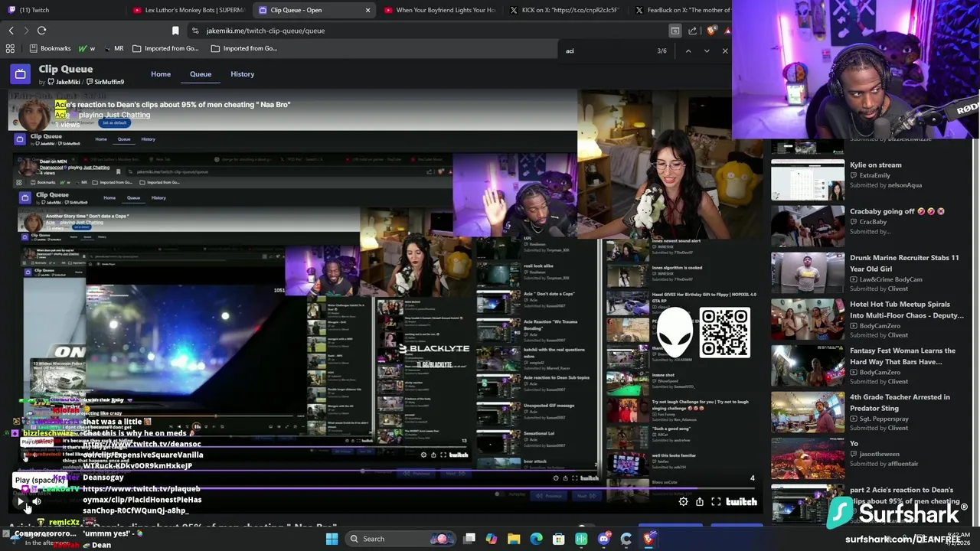The width and height of the screenshot is (980, 551).
Task: Close the find-in-page bar
Action: (725, 51)
